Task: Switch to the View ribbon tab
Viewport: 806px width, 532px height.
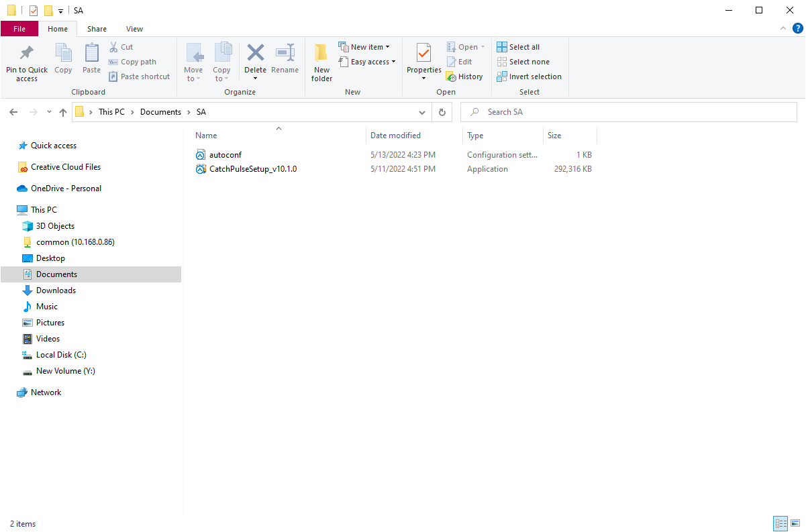Action: [134, 29]
